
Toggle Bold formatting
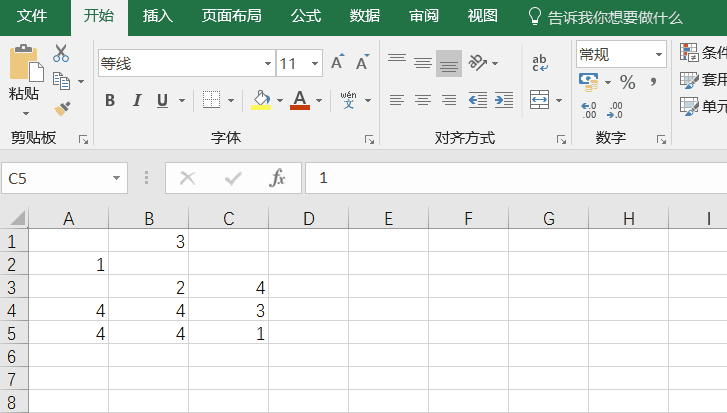[x=110, y=100]
